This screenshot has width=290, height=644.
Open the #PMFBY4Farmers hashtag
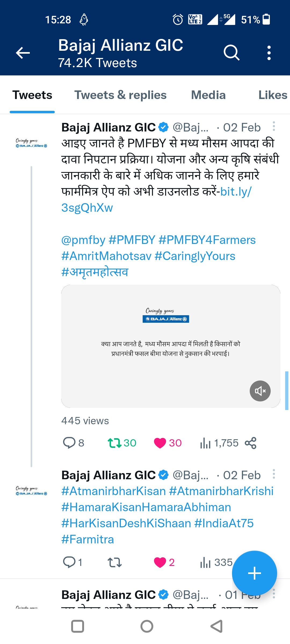coord(207,240)
